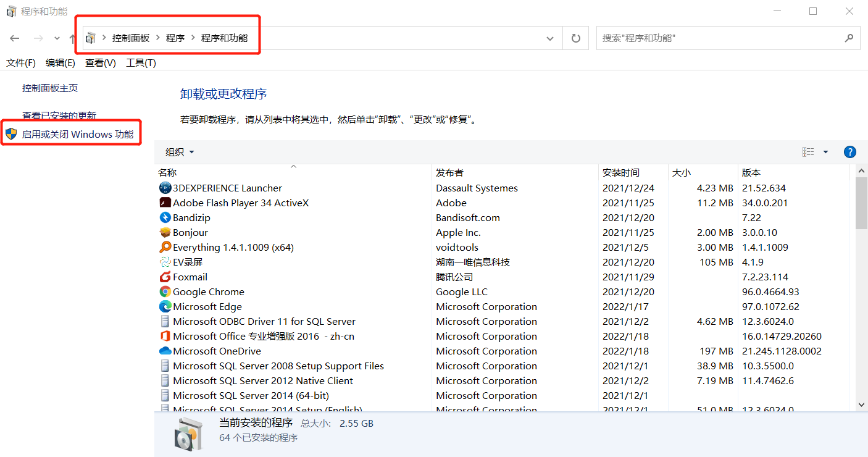868x457 pixels.
Task: Click the Google Chrome program icon
Action: click(x=165, y=291)
